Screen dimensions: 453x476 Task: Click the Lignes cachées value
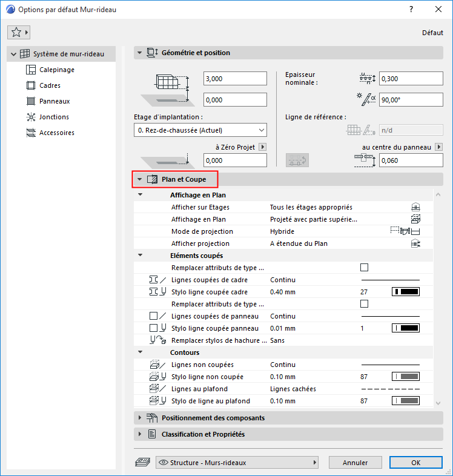point(293,389)
